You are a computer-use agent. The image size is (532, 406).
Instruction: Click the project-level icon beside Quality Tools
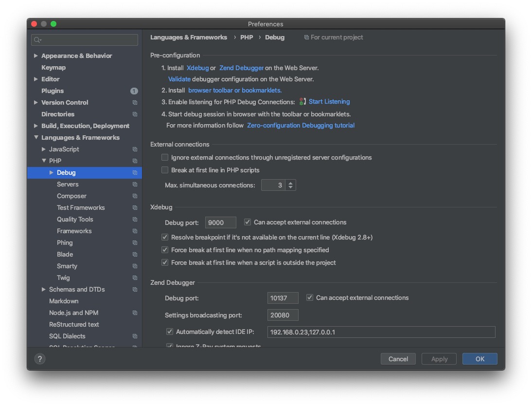135,220
